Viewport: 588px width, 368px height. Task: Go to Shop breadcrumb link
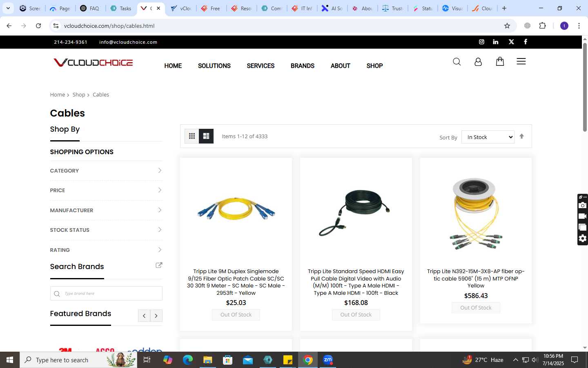pyautogui.click(x=79, y=94)
